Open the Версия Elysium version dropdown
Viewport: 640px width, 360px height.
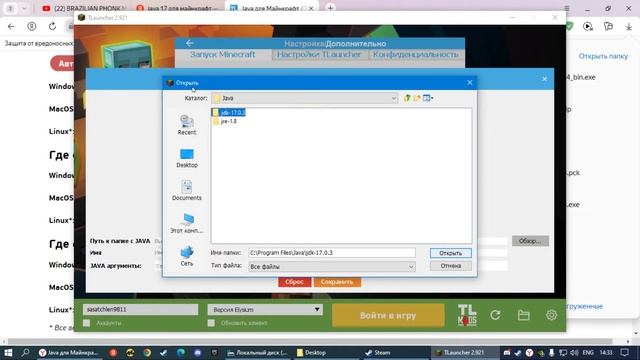(265, 309)
